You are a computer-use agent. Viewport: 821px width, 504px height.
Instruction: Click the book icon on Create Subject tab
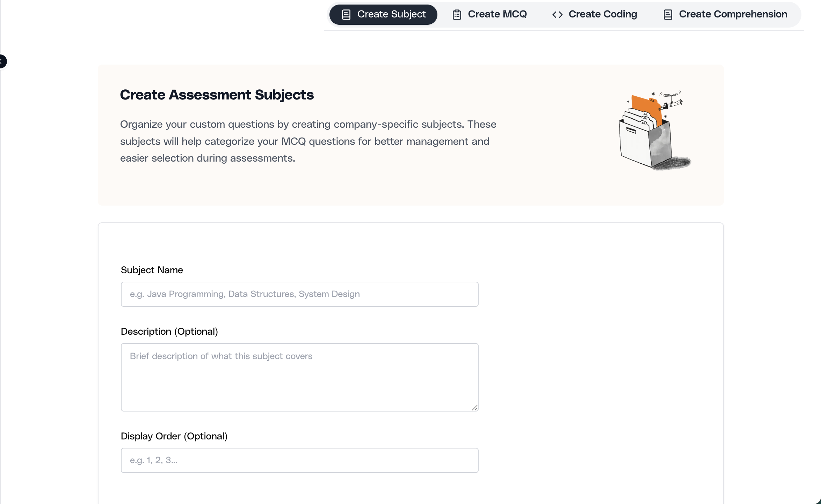pos(346,14)
